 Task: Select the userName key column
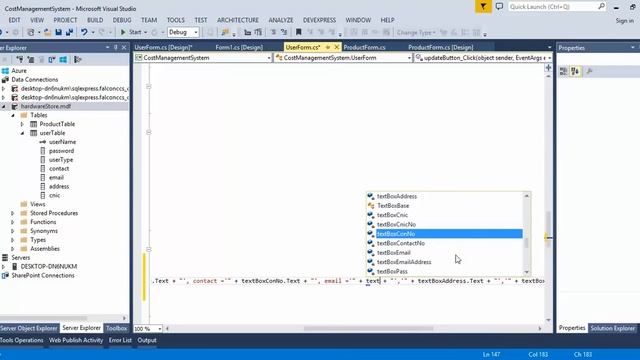coord(62,142)
